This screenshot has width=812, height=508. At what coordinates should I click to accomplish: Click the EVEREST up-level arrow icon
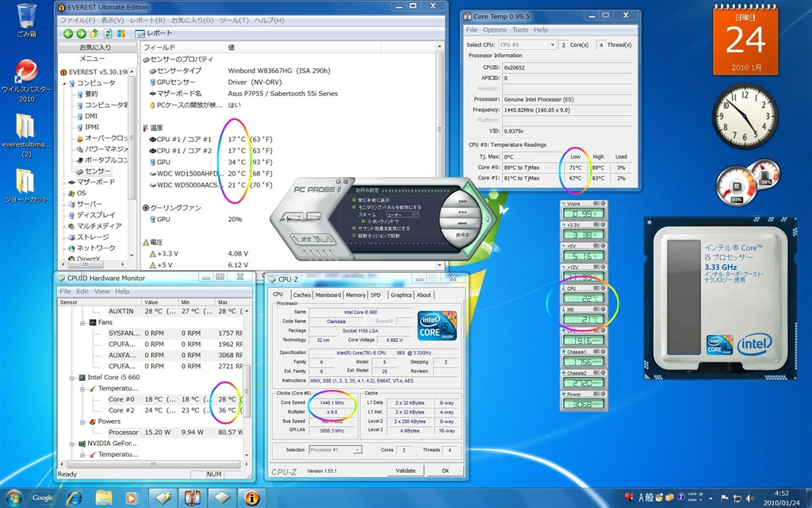coord(95,33)
